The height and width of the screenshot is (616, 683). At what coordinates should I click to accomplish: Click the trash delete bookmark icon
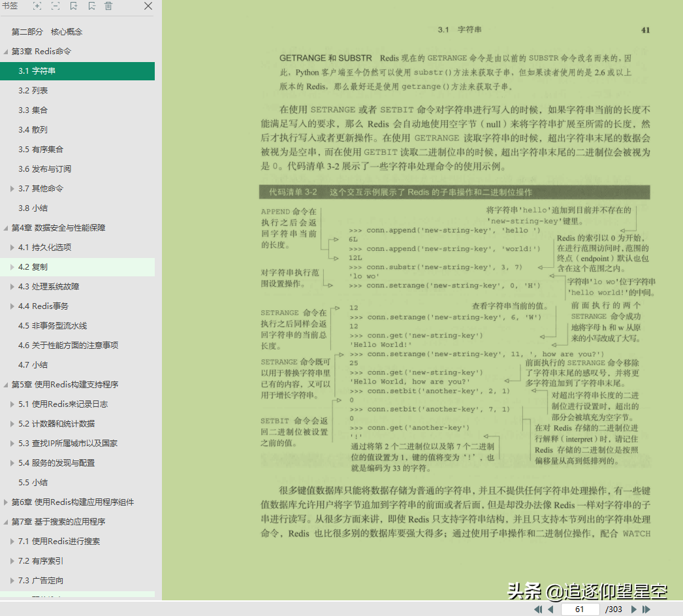[108, 6]
